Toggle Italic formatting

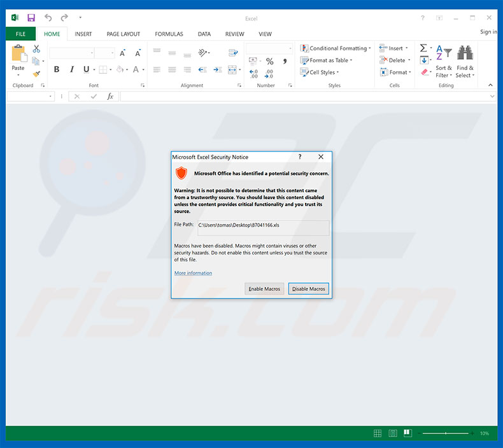point(72,69)
